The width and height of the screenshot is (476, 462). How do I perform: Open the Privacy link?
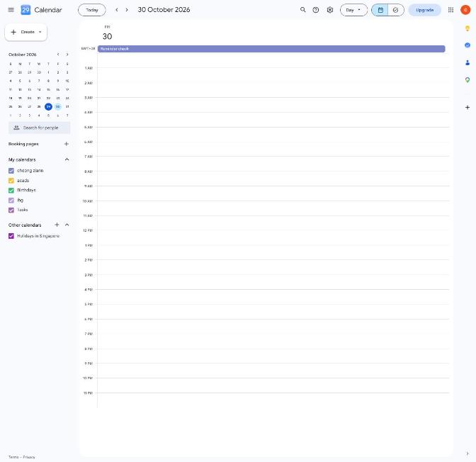coord(29,457)
